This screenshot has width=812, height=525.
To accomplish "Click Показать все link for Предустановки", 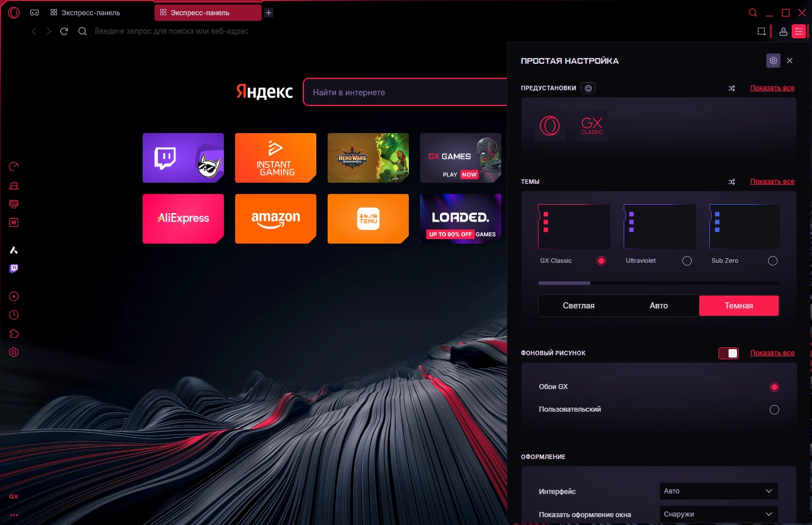I will point(772,88).
